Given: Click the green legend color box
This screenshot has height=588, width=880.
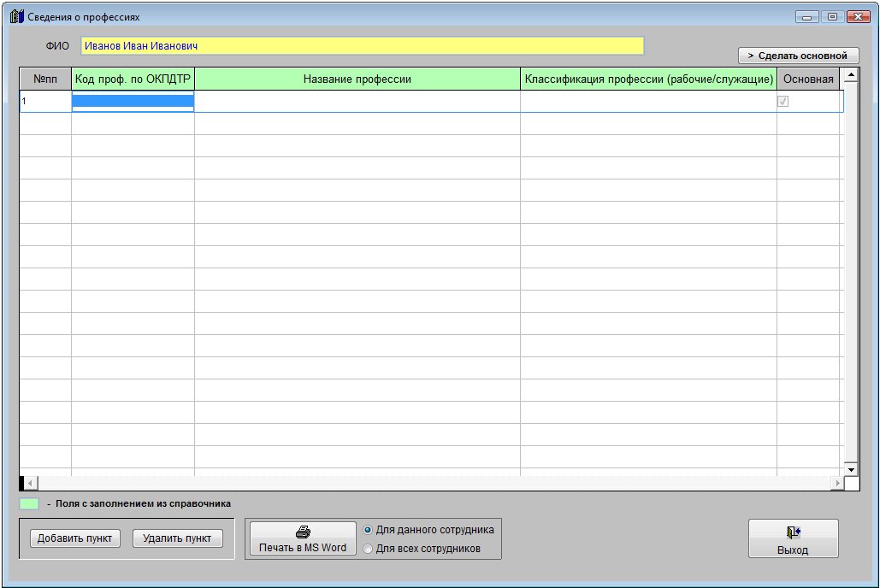Looking at the screenshot, I should [29, 504].
